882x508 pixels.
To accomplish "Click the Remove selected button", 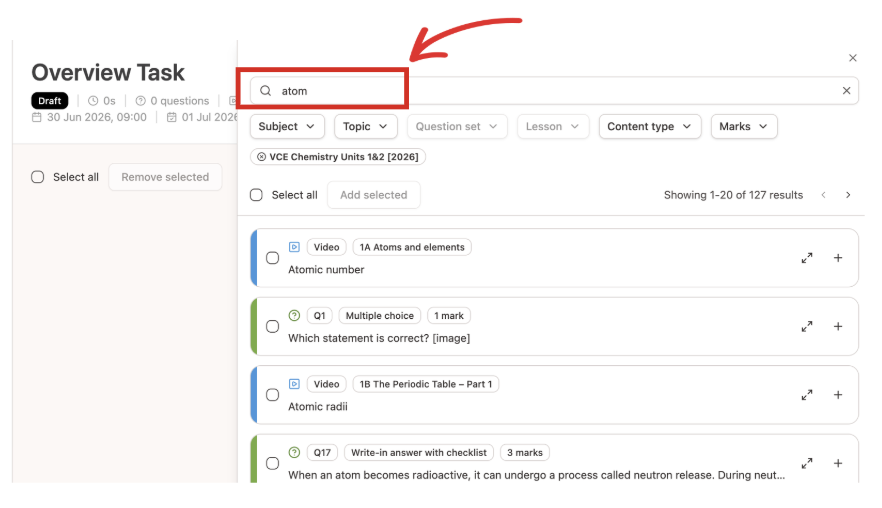I will coord(165,177).
